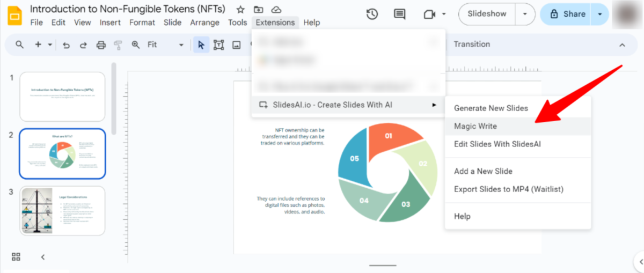Viewport: 644px width, 273px height.
Task: Open Help in SlidesAI submenu
Action: [x=462, y=216]
